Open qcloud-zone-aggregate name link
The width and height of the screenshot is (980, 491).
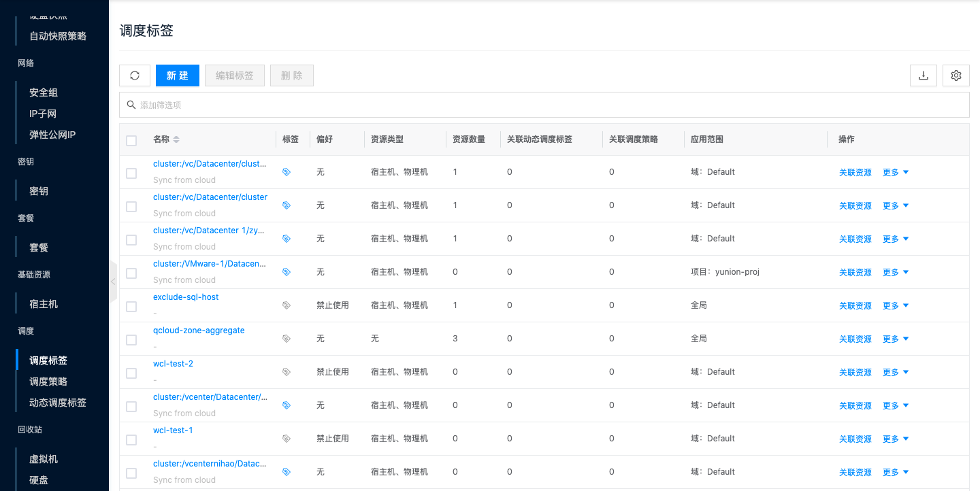click(x=199, y=331)
